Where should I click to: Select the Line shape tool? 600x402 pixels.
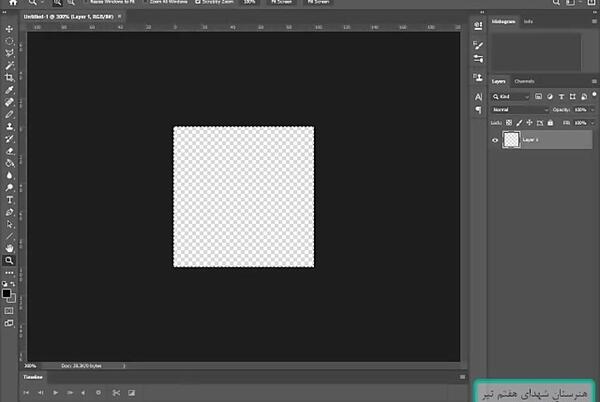click(9, 236)
